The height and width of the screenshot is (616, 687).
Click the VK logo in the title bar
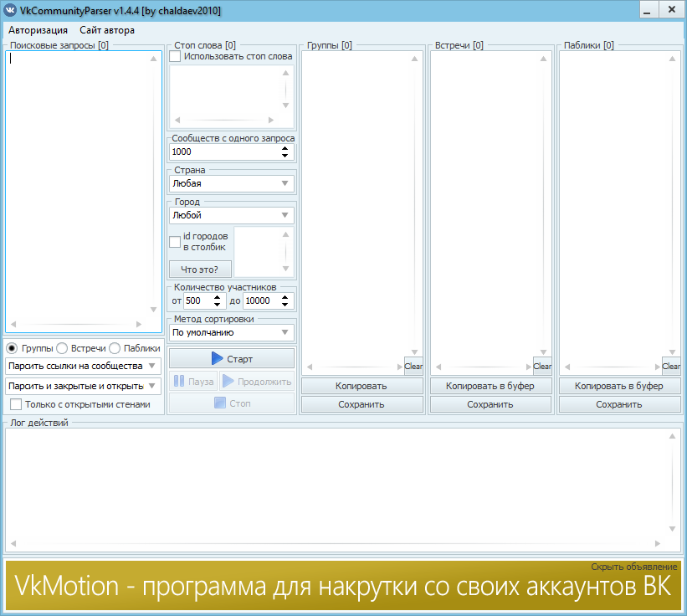(12, 10)
